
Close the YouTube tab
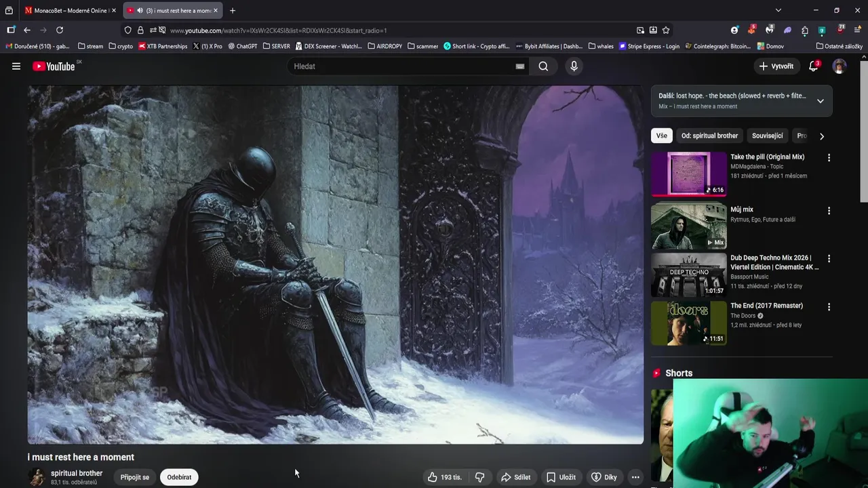216,10
